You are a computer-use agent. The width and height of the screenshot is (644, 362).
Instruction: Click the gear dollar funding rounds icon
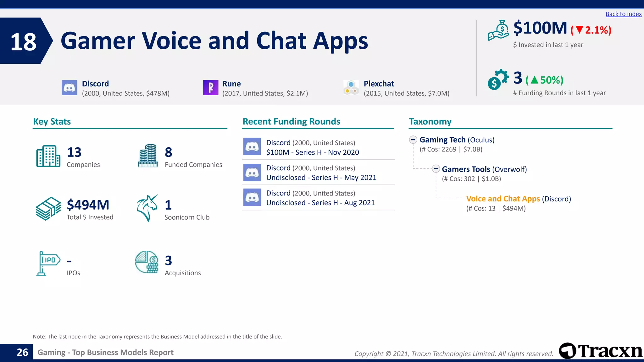point(498,79)
